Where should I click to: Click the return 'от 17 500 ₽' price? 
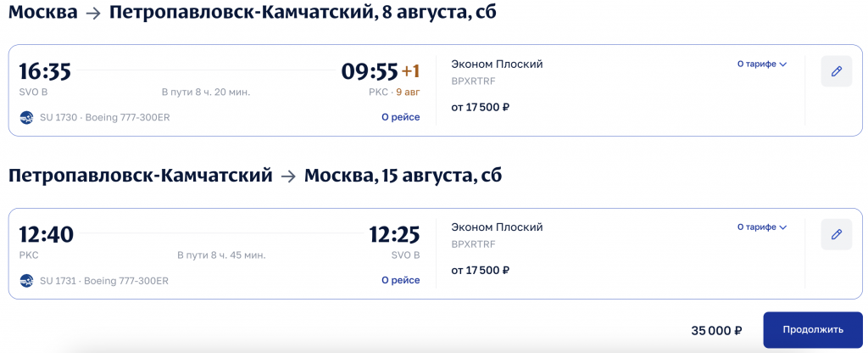click(x=480, y=270)
